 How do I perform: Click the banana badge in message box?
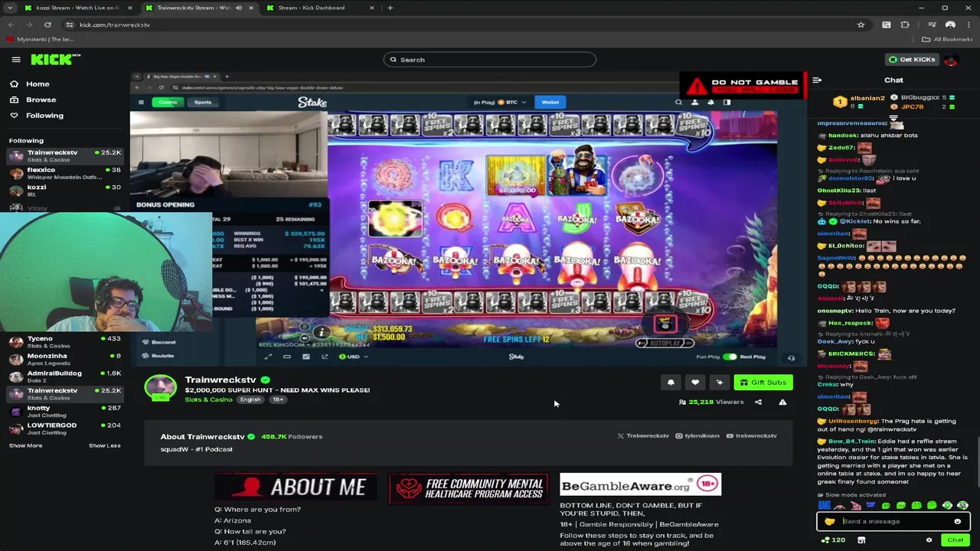pyautogui.click(x=830, y=521)
